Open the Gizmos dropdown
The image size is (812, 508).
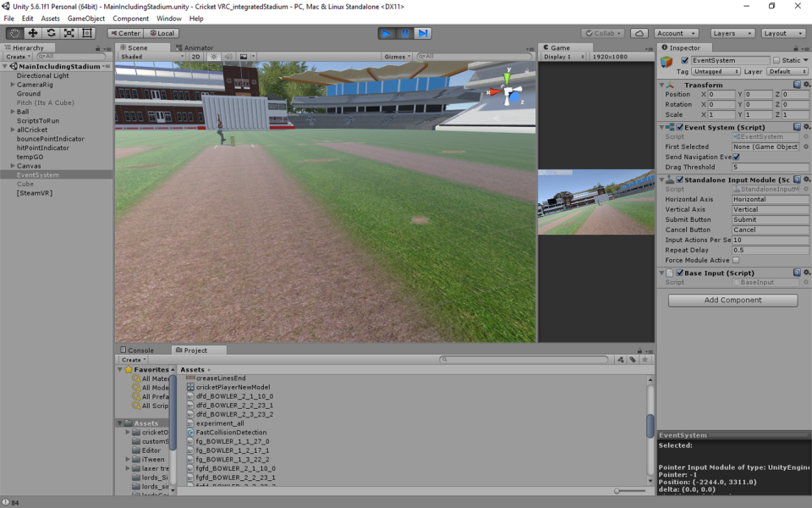coord(398,57)
